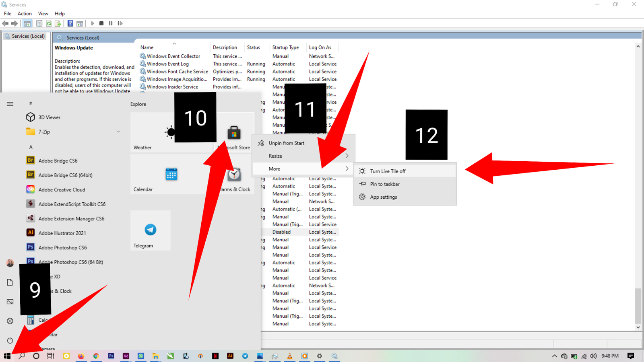Screen dimensions: 644x362
Task: Open the Calendar tile
Action: 171,174
